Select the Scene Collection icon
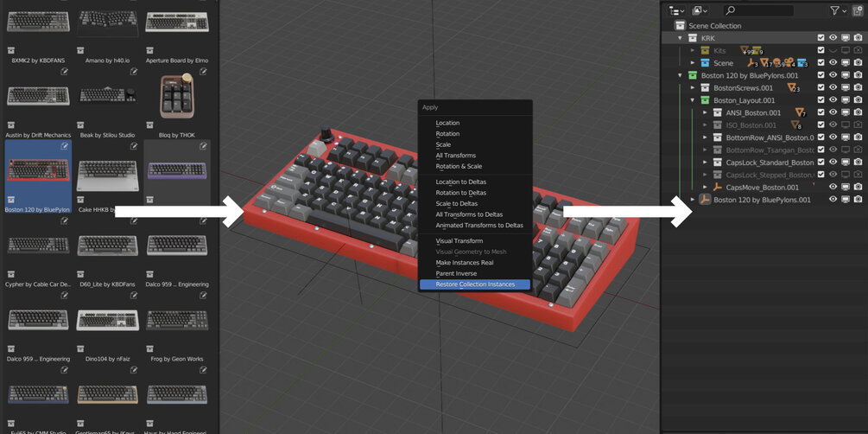 point(680,25)
